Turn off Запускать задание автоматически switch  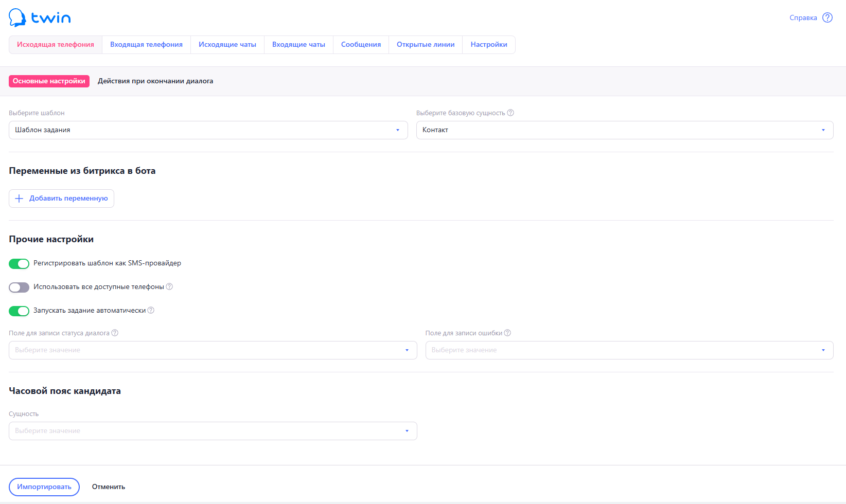[x=19, y=311]
